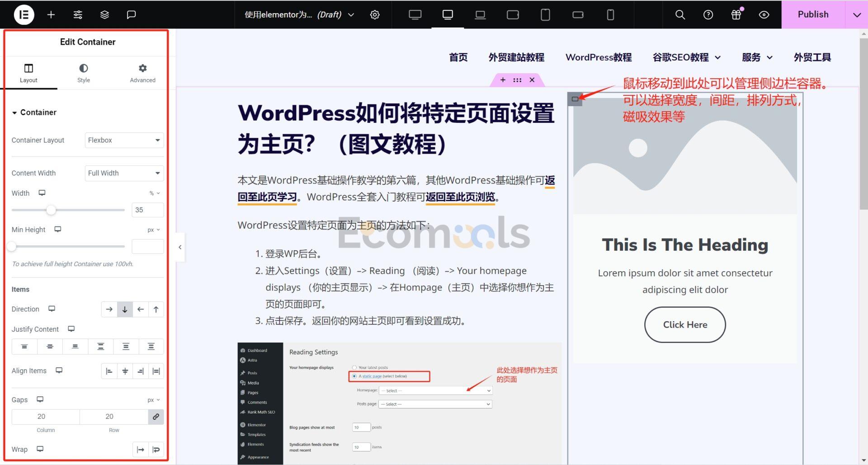
Task: Change Width unit percent selector
Action: point(155,193)
